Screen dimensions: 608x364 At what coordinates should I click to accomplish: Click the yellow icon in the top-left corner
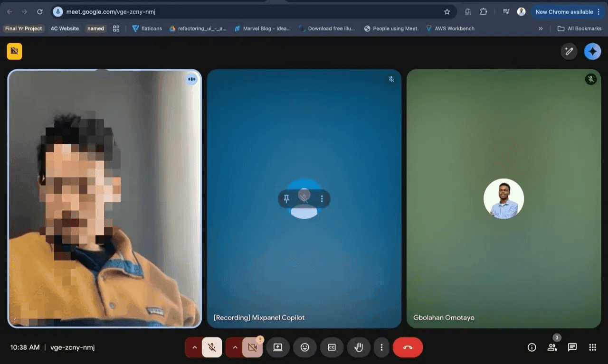click(x=14, y=51)
